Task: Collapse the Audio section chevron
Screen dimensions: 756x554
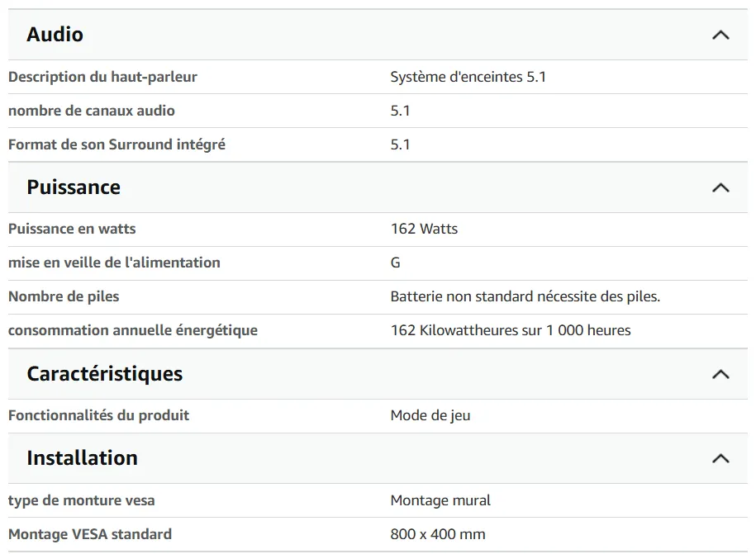Action: click(720, 36)
